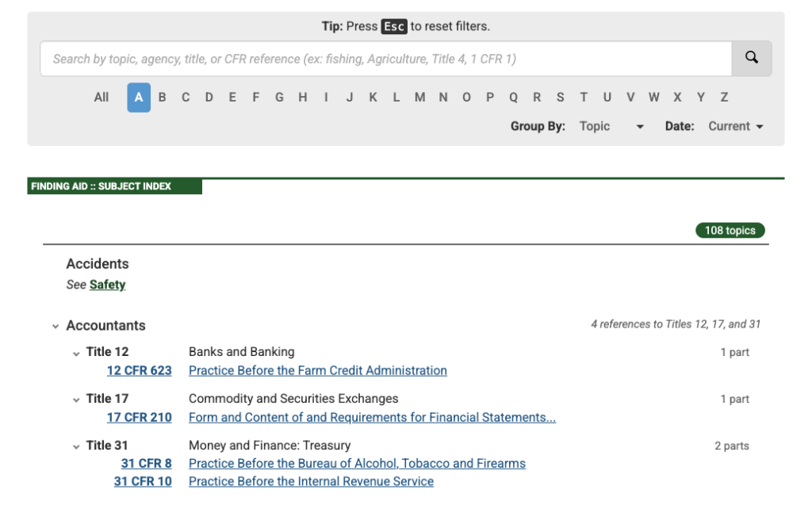The height and width of the screenshot is (509, 812).
Task: Filter topics by letter O
Action: [x=466, y=98]
